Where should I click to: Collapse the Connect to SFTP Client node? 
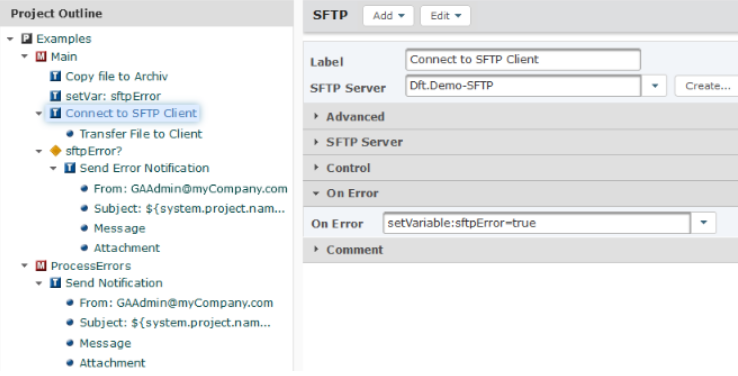pos(39,113)
